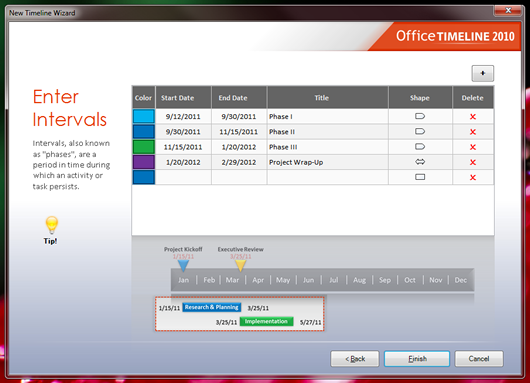Change Phase III pentagon shape icon
This screenshot has height=383, width=530.
pos(420,147)
